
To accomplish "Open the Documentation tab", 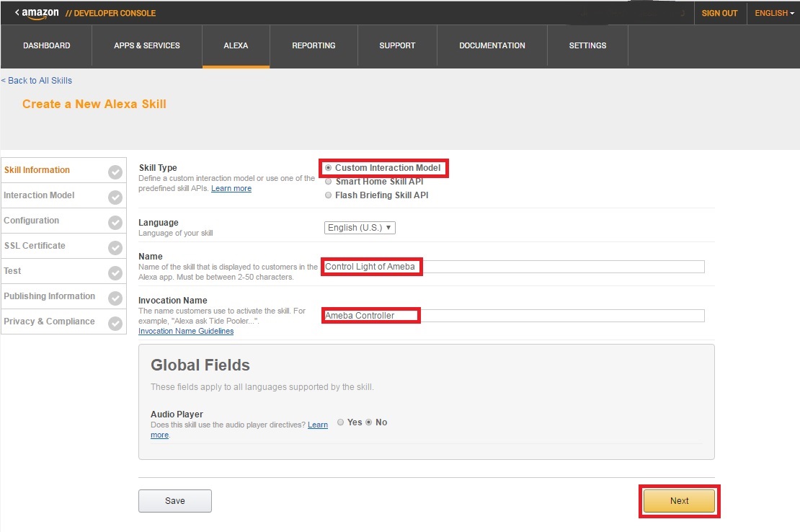I will pos(492,46).
